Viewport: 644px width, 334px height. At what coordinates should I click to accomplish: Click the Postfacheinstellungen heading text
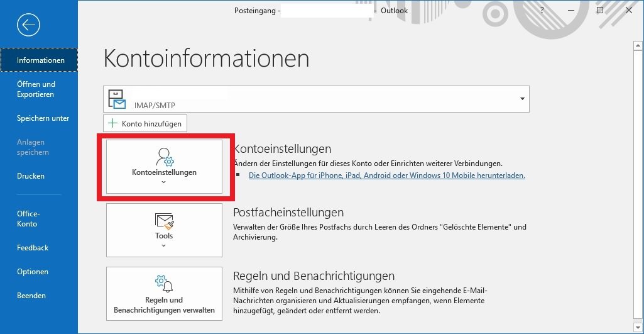[288, 212]
